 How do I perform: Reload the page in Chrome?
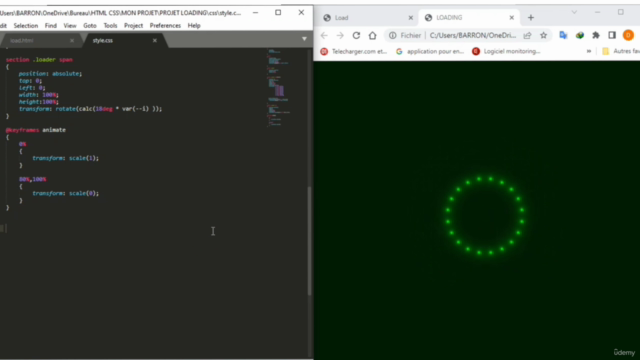pyautogui.click(x=356, y=36)
